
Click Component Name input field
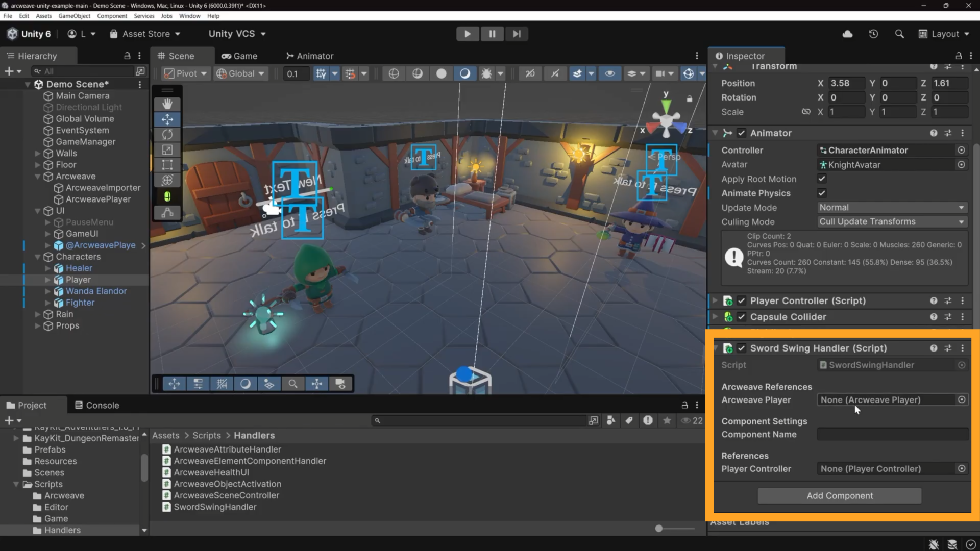tap(892, 435)
